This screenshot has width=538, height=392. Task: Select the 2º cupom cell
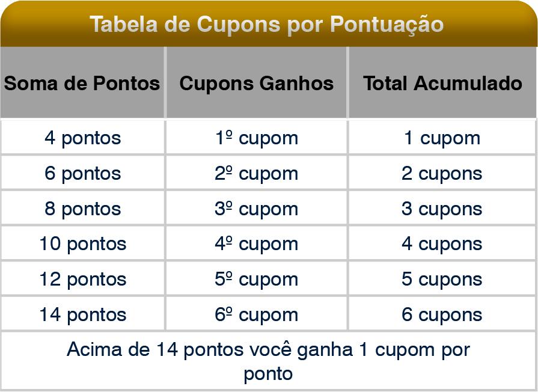[256, 173]
